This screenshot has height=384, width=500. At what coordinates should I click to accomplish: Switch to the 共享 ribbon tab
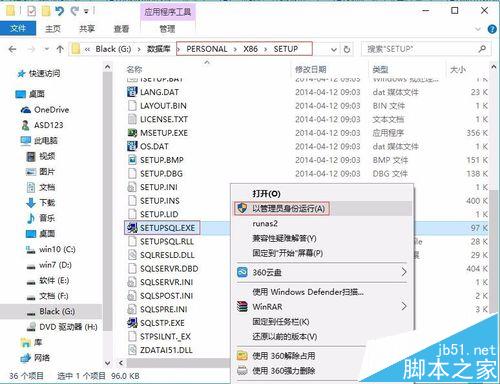(87, 29)
